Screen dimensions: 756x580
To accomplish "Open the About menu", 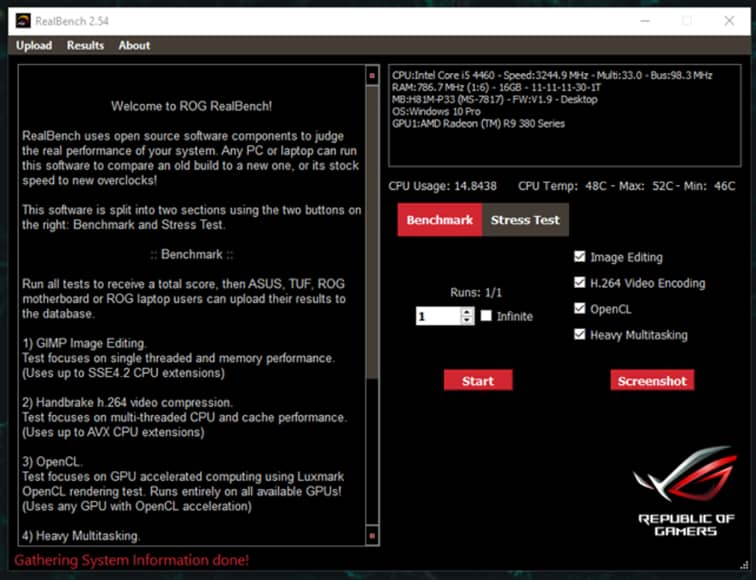I will (134, 45).
